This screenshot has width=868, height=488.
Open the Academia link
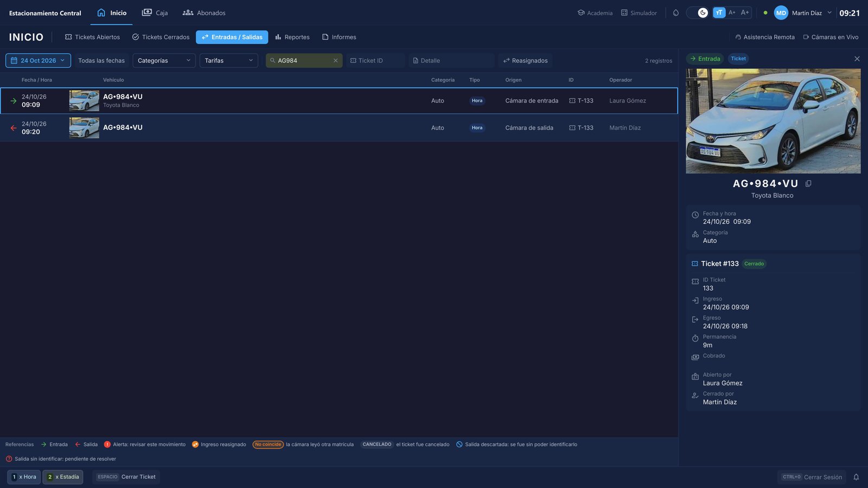point(595,13)
